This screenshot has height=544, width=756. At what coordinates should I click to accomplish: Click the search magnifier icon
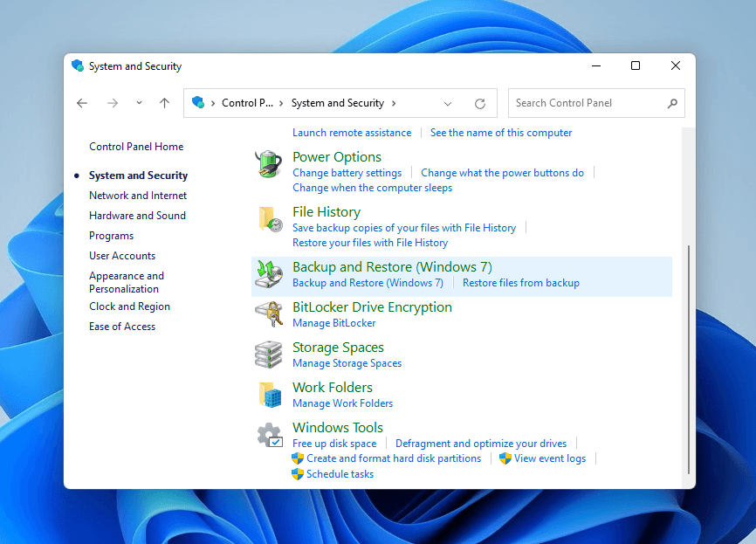click(x=672, y=103)
